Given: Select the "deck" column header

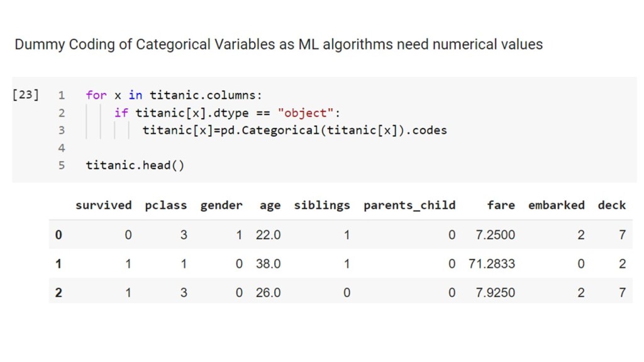Looking at the screenshot, I should (612, 205).
